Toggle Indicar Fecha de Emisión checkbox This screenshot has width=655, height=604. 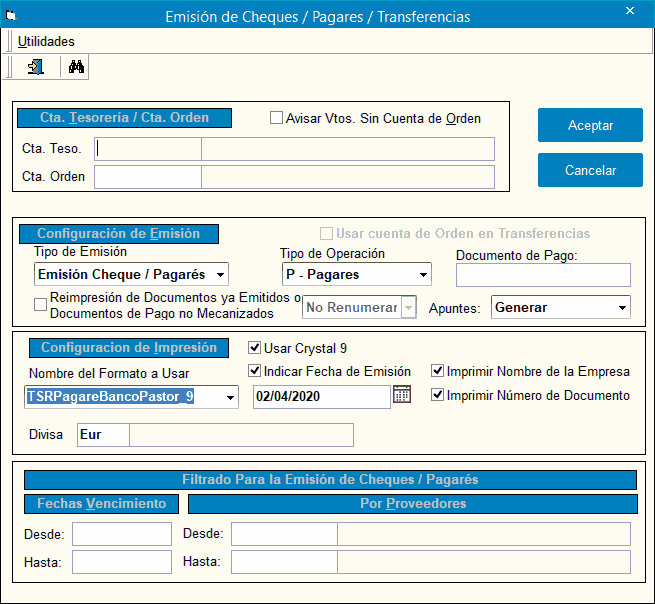click(x=255, y=371)
